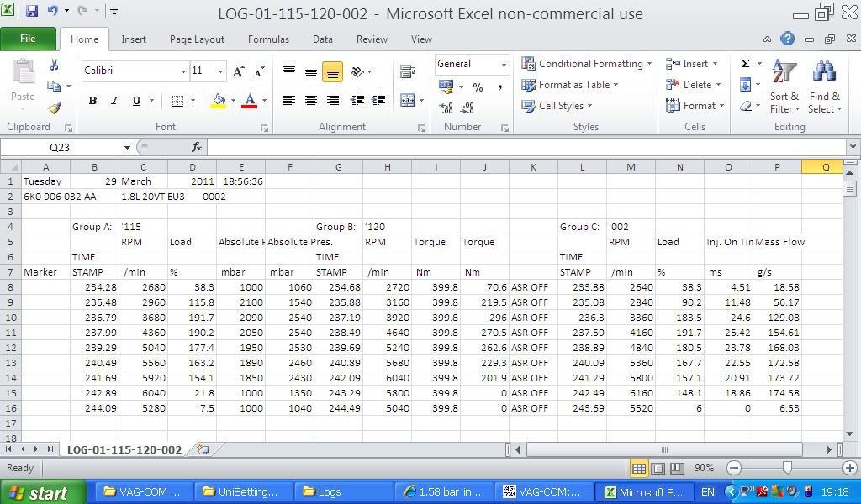This screenshot has width=861, height=504.
Task: Open the Font name dropdown
Action: click(183, 71)
